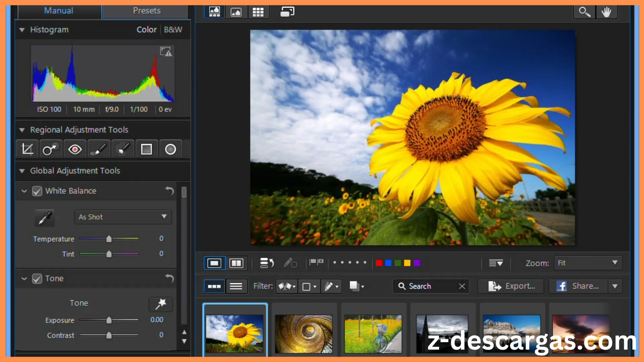Screen dimensions: 644x362
Task: Select the Spot Removal tool
Action: click(51, 149)
